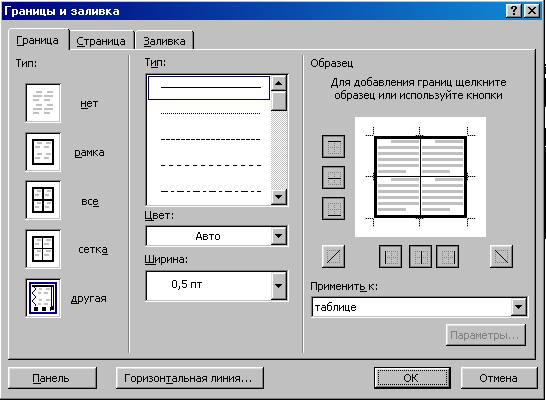546x400 pixels.
Task: Click the 0,5 пт width field
Action: [x=208, y=286]
